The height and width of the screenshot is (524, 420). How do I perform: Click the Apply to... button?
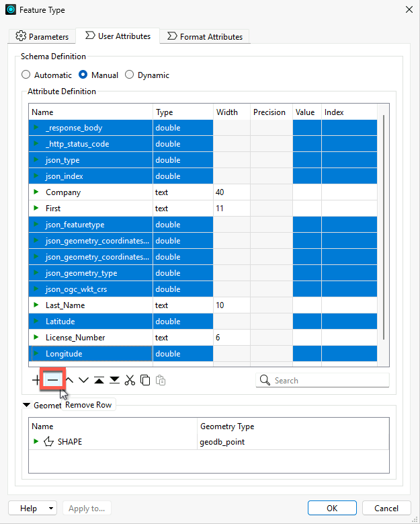(x=87, y=509)
